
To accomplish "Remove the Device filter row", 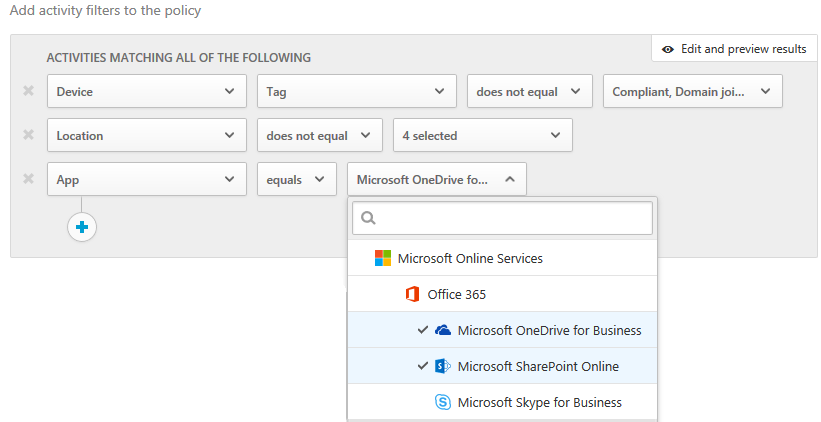I will click(x=28, y=91).
